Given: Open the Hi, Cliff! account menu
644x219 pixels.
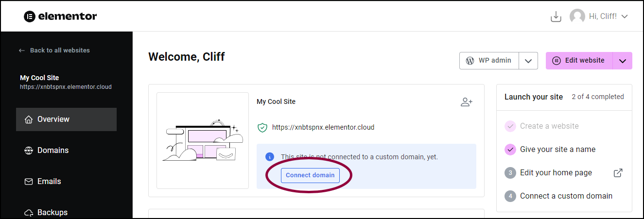Looking at the screenshot, I should [609, 17].
